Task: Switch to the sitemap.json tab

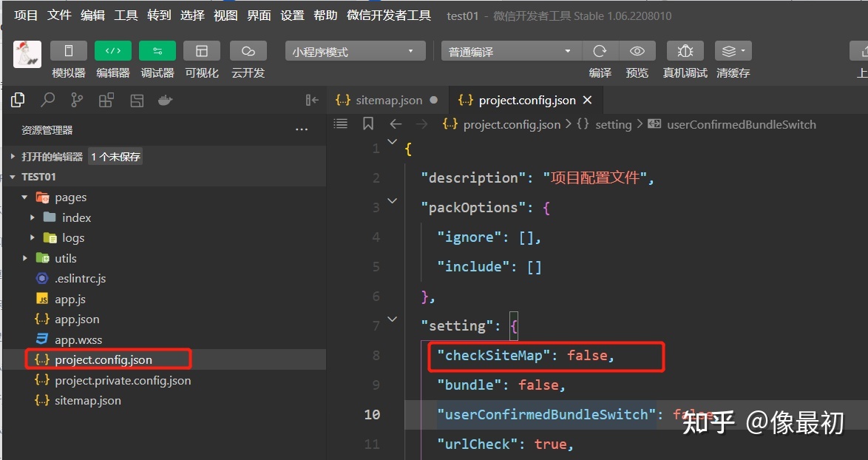Action: click(x=388, y=100)
